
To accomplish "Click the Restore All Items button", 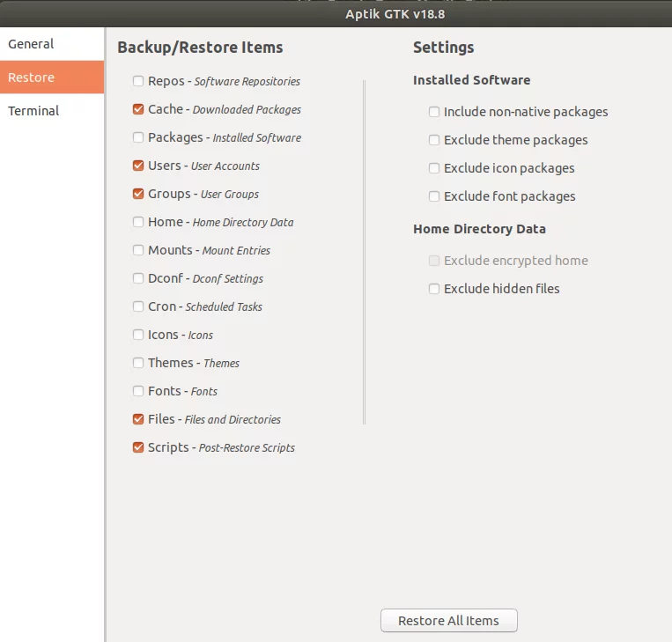I will (x=448, y=620).
